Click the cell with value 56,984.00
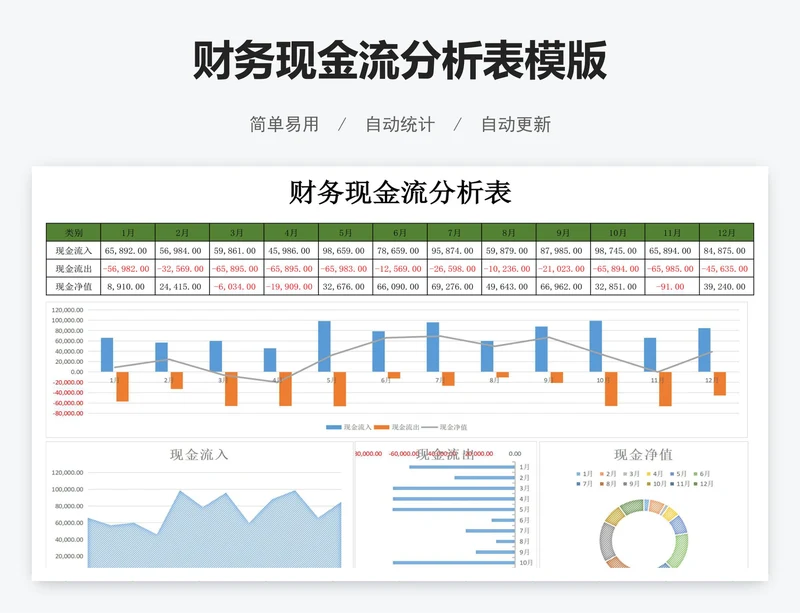This screenshot has width=800, height=613. [182, 251]
